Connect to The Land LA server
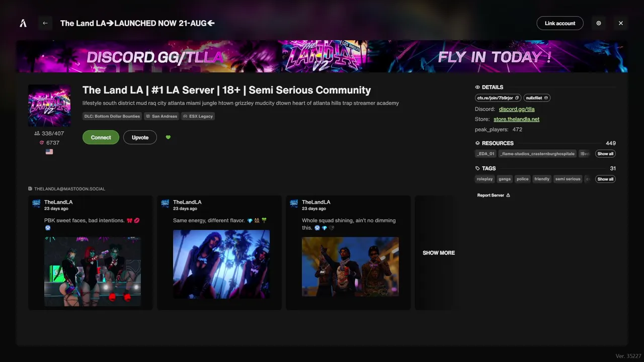Screen dimensions: 644x362 coord(101,137)
